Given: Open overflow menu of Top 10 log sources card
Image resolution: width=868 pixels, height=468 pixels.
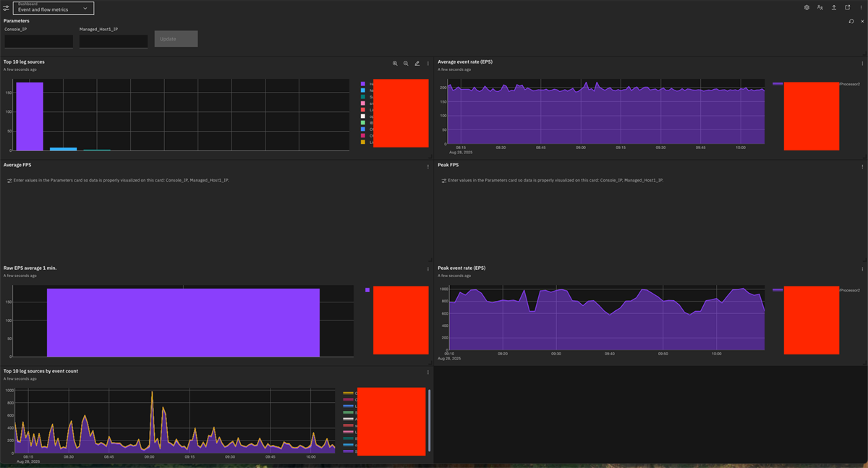Looking at the screenshot, I should tap(428, 64).
